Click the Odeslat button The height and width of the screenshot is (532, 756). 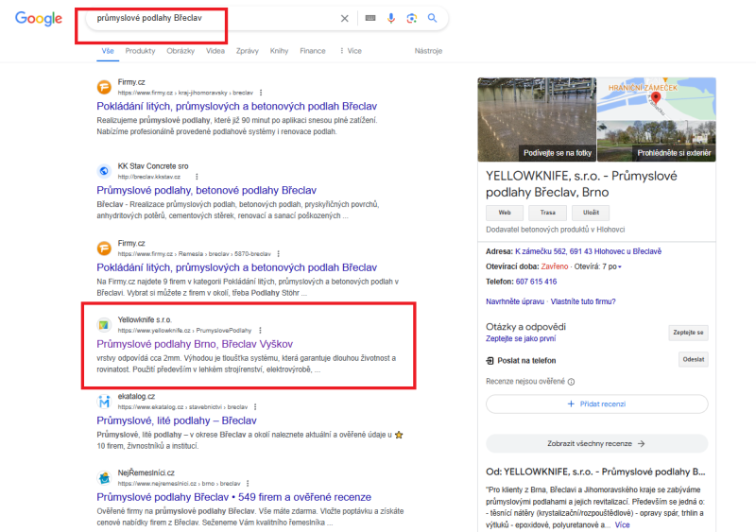point(694,360)
